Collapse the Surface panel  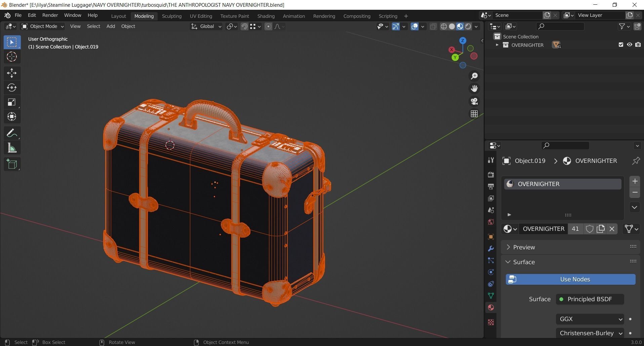pos(508,262)
